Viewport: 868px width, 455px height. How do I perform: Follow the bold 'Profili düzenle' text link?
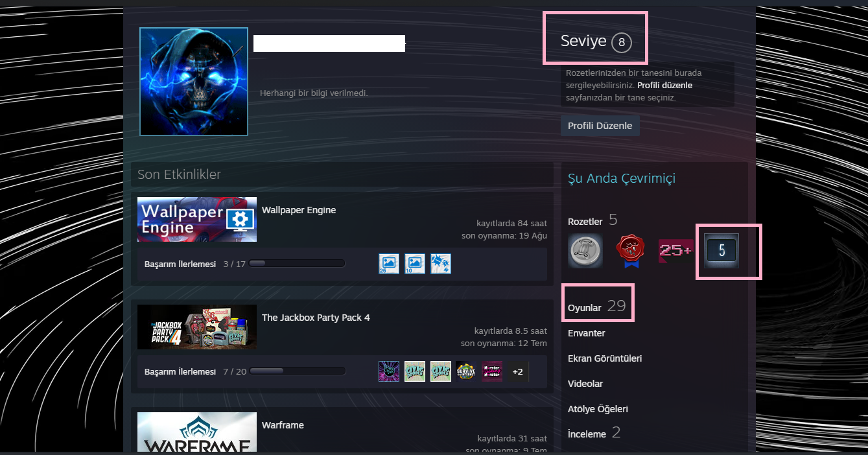[x=665, y=86]
